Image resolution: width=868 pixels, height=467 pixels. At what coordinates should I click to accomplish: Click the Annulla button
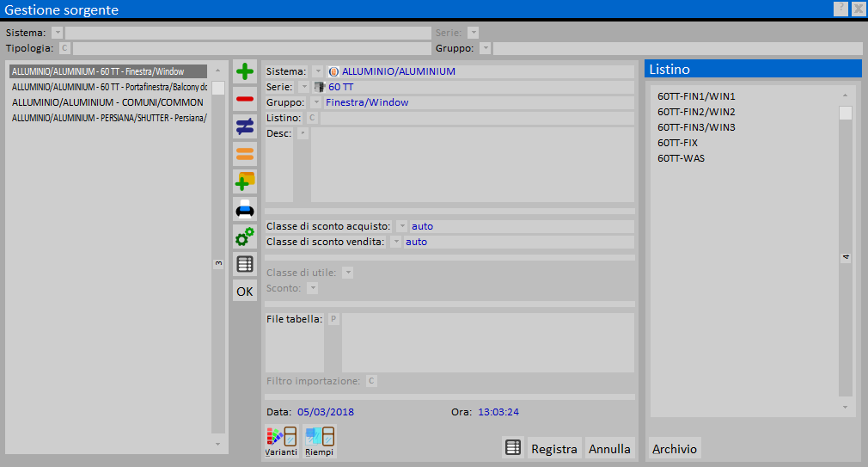609,448
